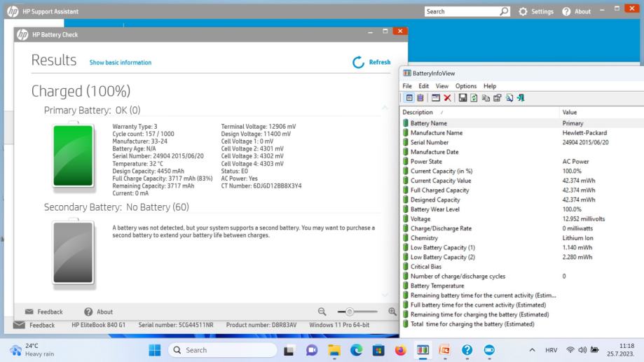This screenshot has height=362, width=644.
Task: Open Settings in HP Support Assistant title bar
Action: coord(535,11)
